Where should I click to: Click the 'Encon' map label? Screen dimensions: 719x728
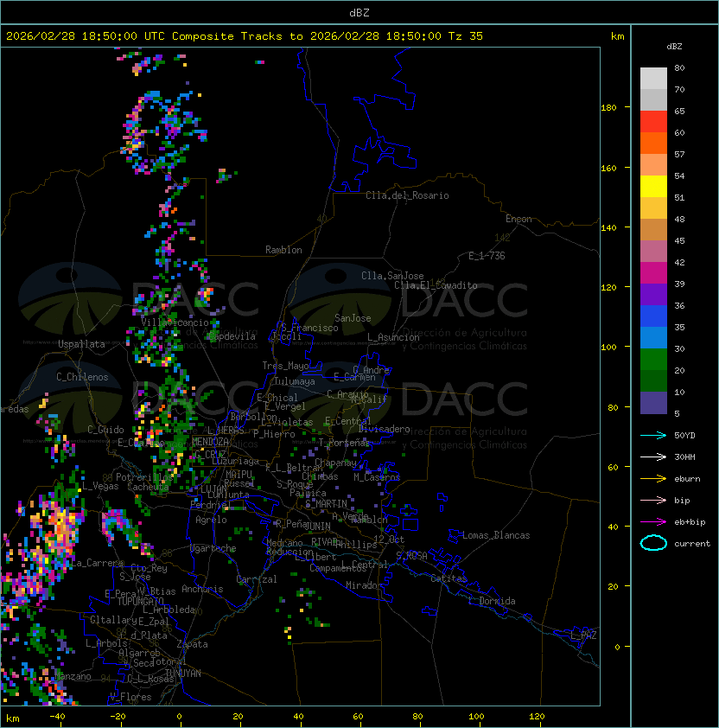pyautogui.click(x=519, y=219)
